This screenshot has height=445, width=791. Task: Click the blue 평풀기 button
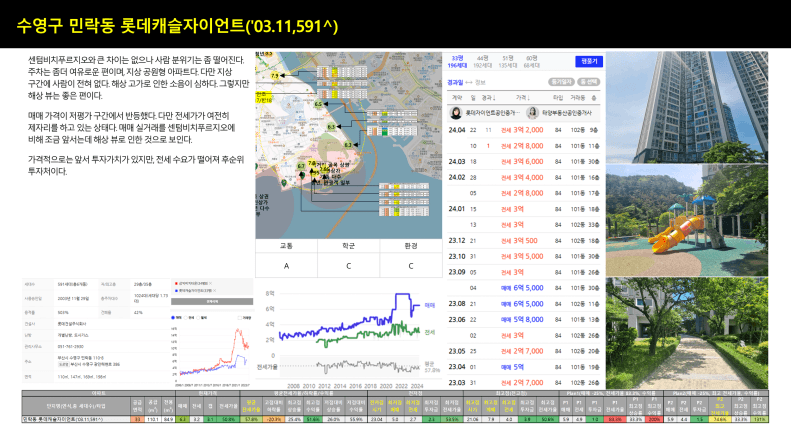point(589,61)
